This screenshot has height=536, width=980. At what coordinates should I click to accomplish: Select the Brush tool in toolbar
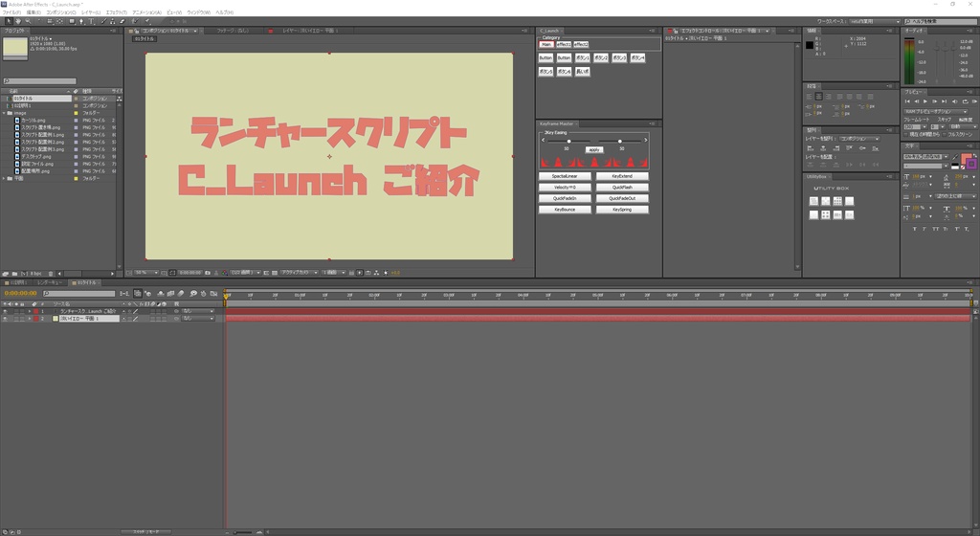(x=103, y=21)
